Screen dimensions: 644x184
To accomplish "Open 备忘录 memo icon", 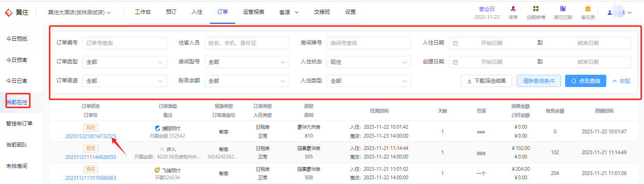I will [x=588, y=9].
